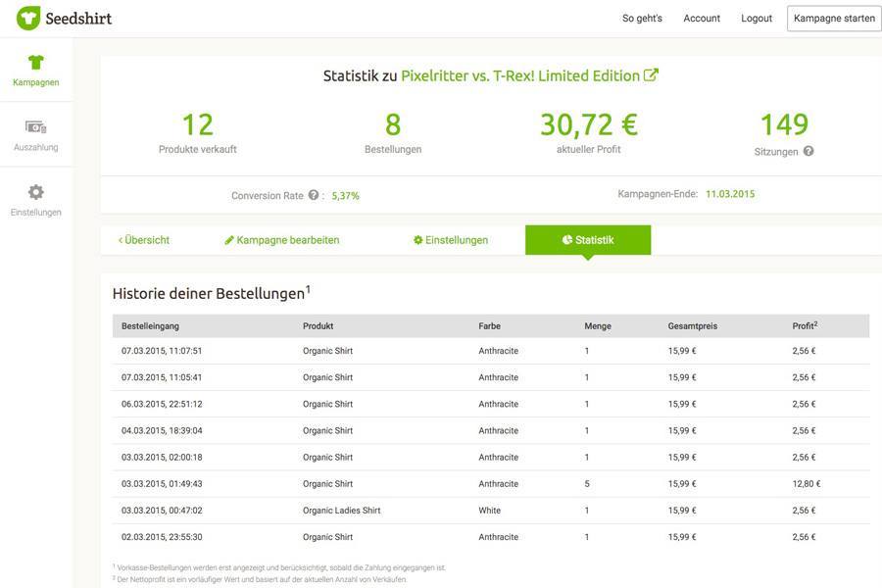
Task: Click the Kampagnen sidebar label
Action: tap(36, 82)
